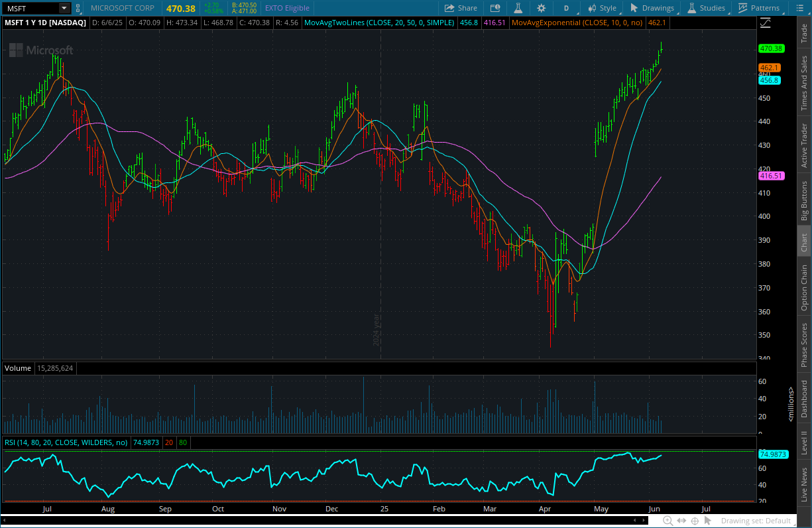Click the MSFT symbol input field
This screenshot has width=812, height=528.
[30, 8]
